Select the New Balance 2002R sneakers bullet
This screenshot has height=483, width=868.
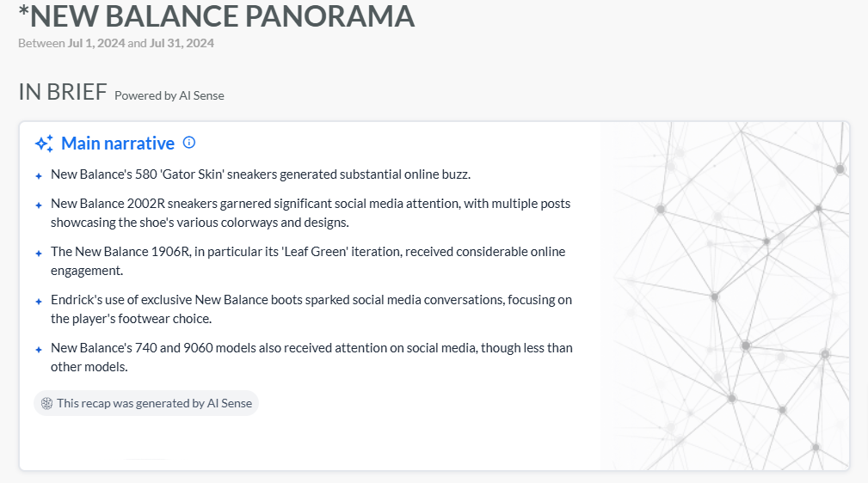point(311,213)
